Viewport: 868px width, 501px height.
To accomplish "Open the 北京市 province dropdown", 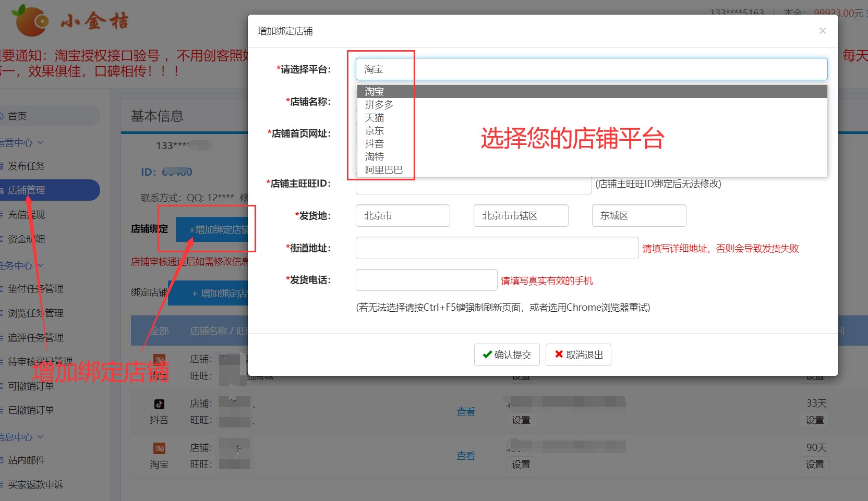I will point(403,216).
